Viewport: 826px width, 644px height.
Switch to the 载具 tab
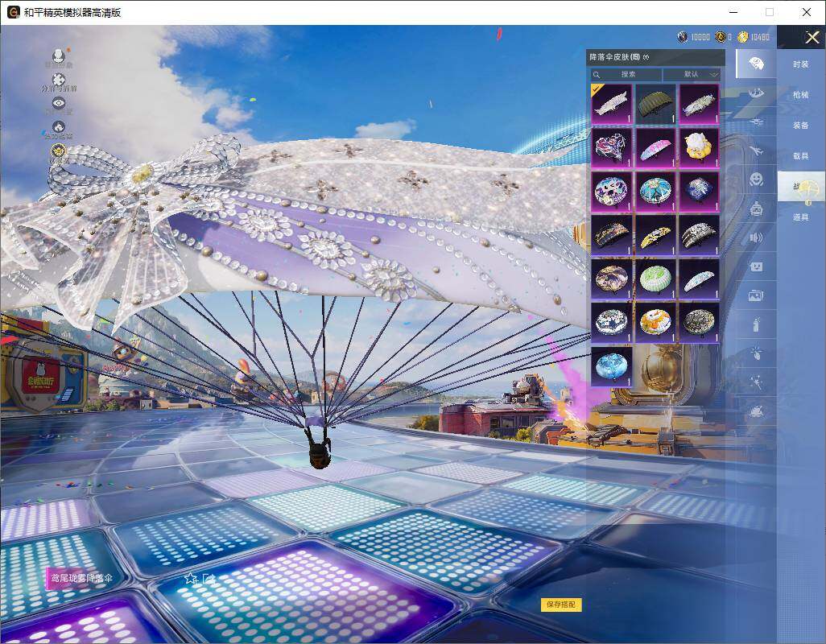801,156
